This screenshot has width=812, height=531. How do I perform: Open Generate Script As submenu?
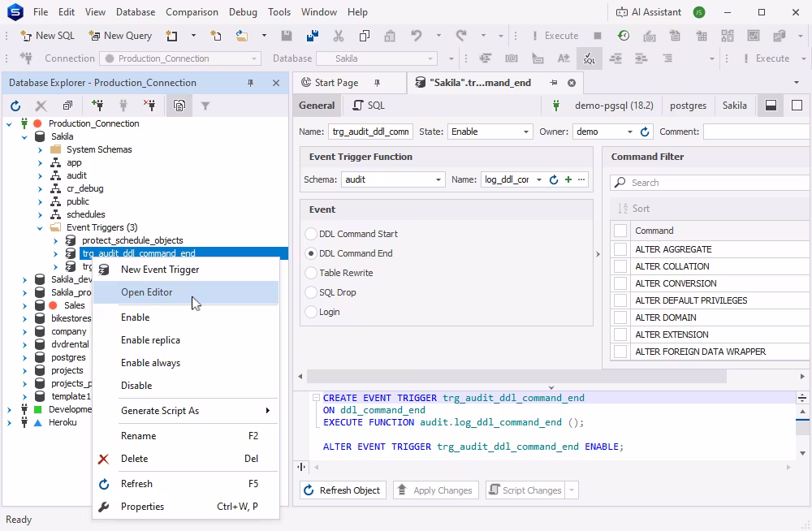[x=185, y=411]
